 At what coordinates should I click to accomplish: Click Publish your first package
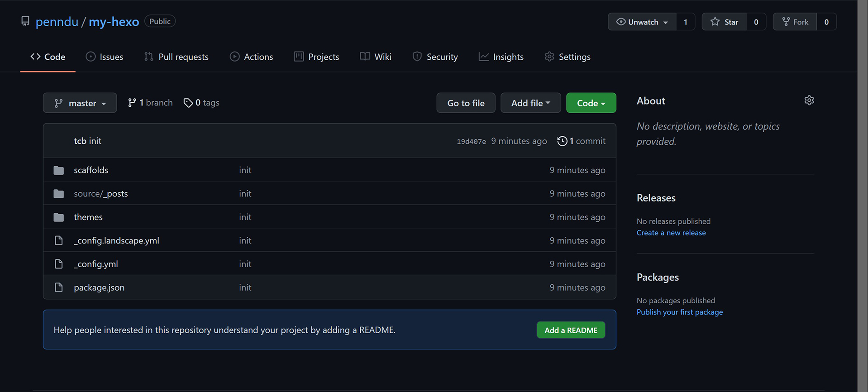pyautogui.click(x=680, y=312)
